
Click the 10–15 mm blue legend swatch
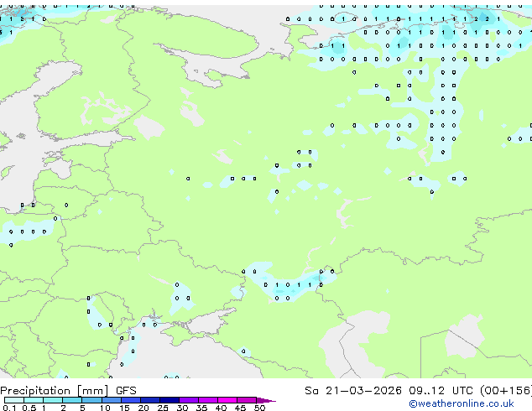coord(112,400)
